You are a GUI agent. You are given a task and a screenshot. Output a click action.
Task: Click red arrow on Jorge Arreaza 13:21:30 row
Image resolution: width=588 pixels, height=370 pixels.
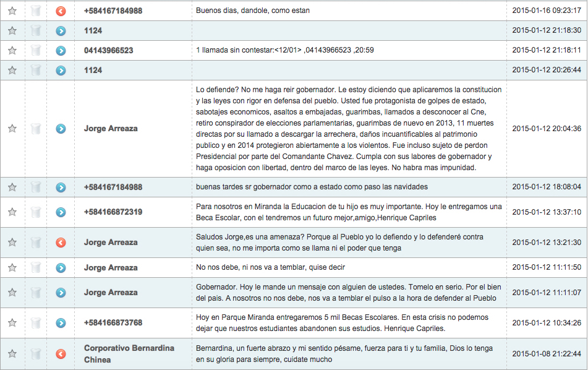[x=61, y=243]
